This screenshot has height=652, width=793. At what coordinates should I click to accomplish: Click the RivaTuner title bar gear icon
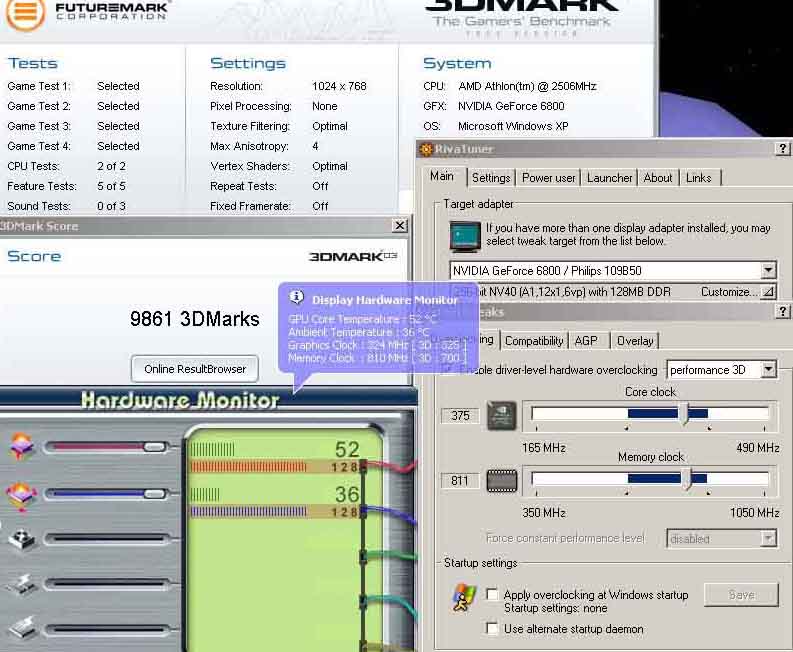pos(426,149)
